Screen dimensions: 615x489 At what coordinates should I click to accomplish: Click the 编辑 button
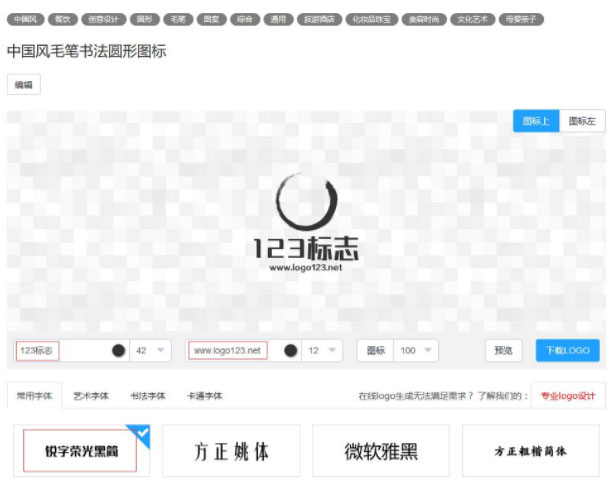point(24,84)
